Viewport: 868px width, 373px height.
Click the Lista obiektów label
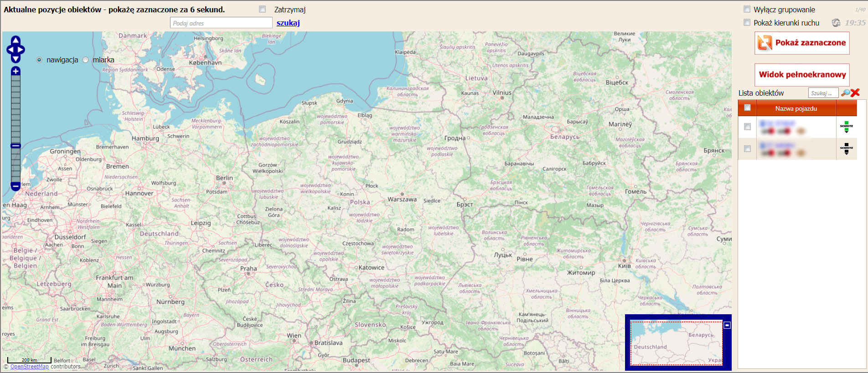pyautogui.click(x=761, y=93)
